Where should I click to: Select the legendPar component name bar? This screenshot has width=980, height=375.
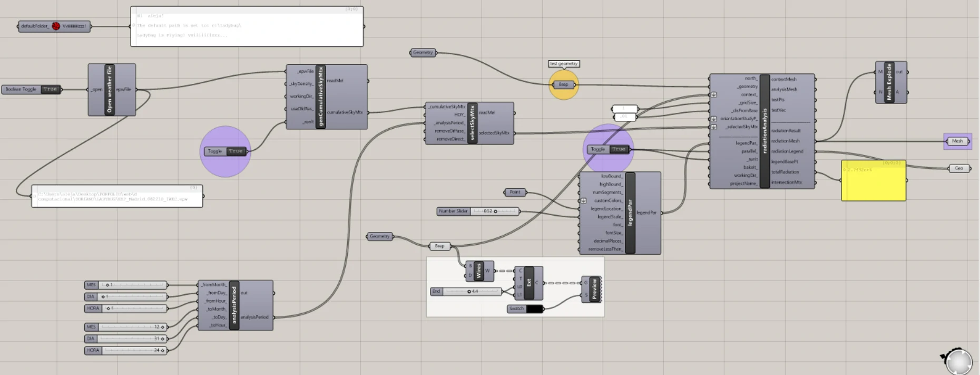point(630,213)
